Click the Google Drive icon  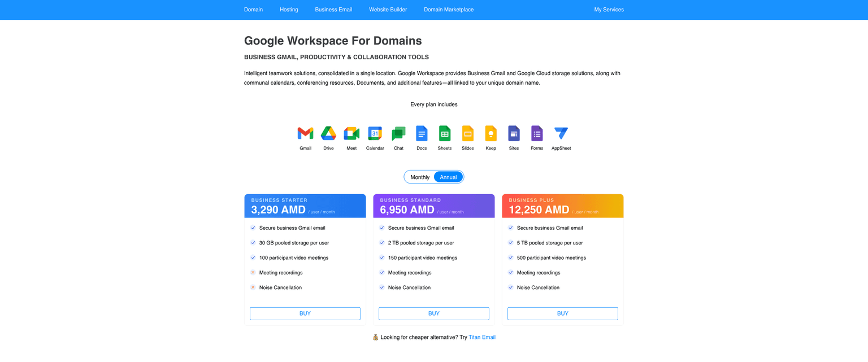[x=328, y=133]
